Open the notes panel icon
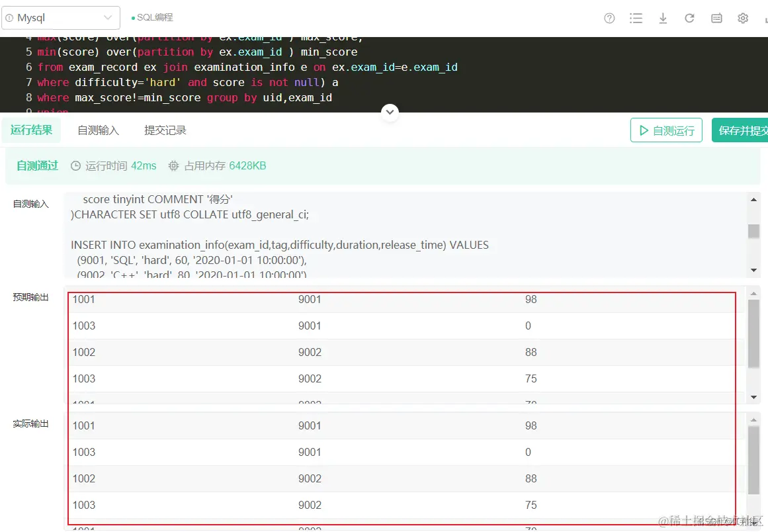768x532 pixels. tap(716, 18)
